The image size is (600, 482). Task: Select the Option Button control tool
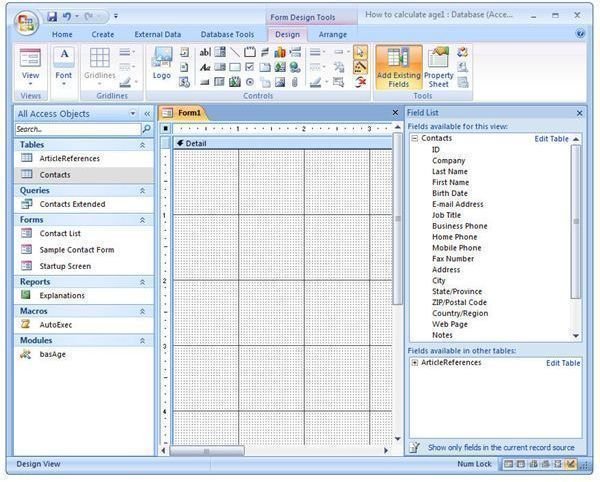click(x=249, y=82)
